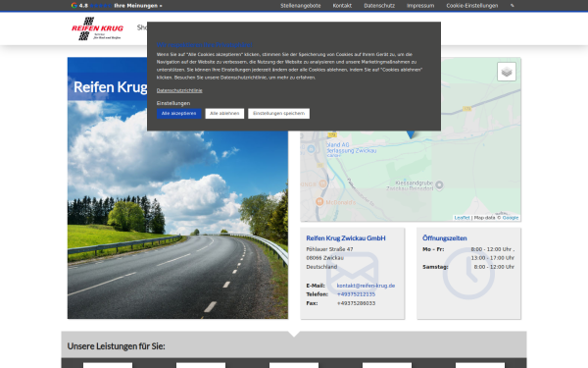Screen dimensions: 588x368
Task: Open the Leaflet attribution link
Action: (462, 218)
